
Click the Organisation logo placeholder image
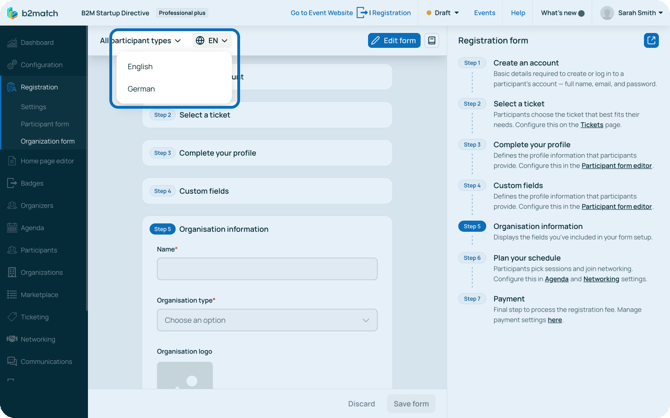(185, 375)
